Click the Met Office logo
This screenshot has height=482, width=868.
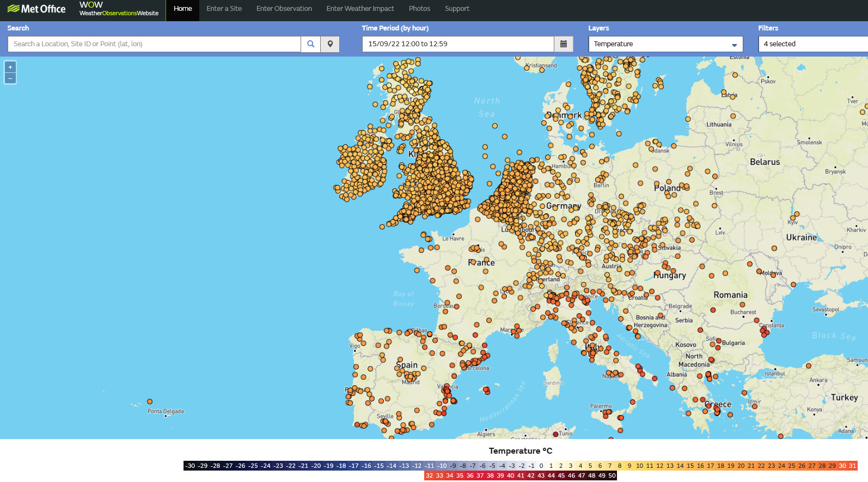(x=36, y=9)
